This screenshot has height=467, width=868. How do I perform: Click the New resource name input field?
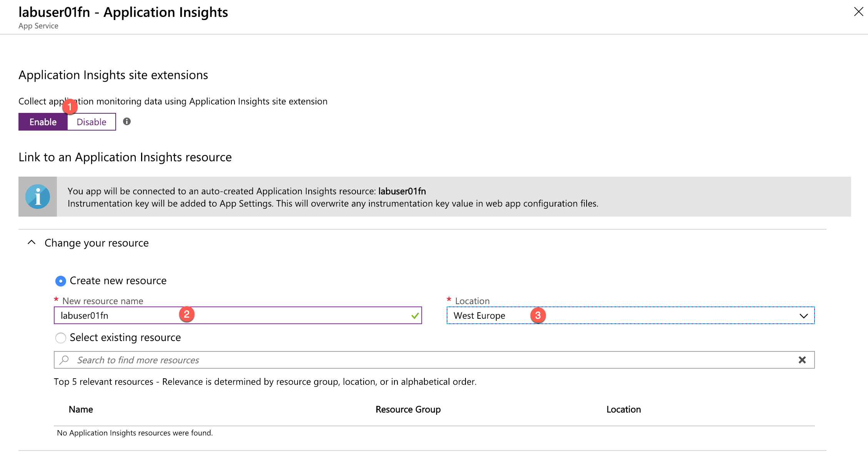click(x=238, y=316)
